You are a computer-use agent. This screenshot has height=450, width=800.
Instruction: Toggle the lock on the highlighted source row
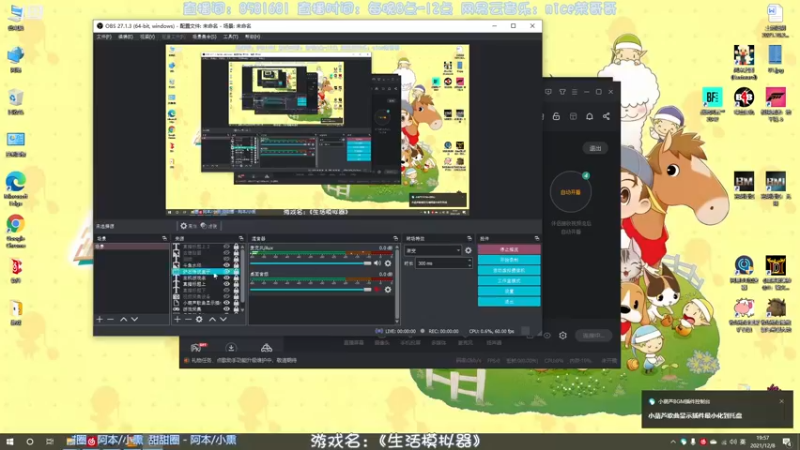pos(236,272)
